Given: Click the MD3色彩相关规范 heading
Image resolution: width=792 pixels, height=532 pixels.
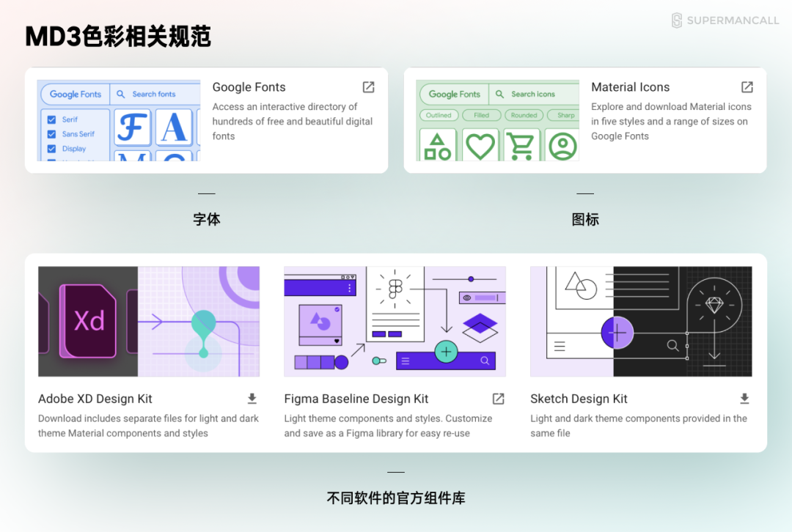Looking at the screenshot, I should [118, 37].
